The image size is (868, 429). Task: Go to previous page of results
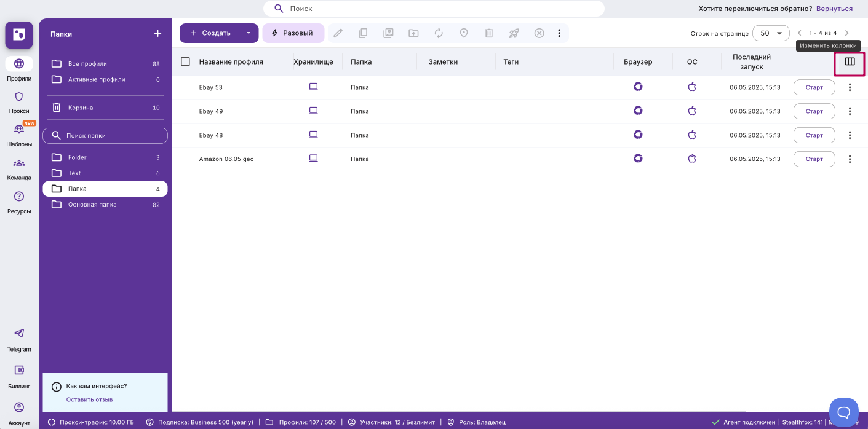[x=800, y=33]
